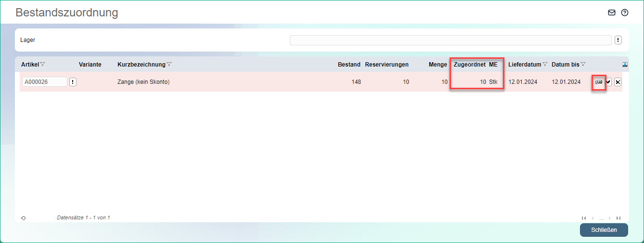Filter the Artikel column
The width and height of the screenshot is (644, 243).
42,64
